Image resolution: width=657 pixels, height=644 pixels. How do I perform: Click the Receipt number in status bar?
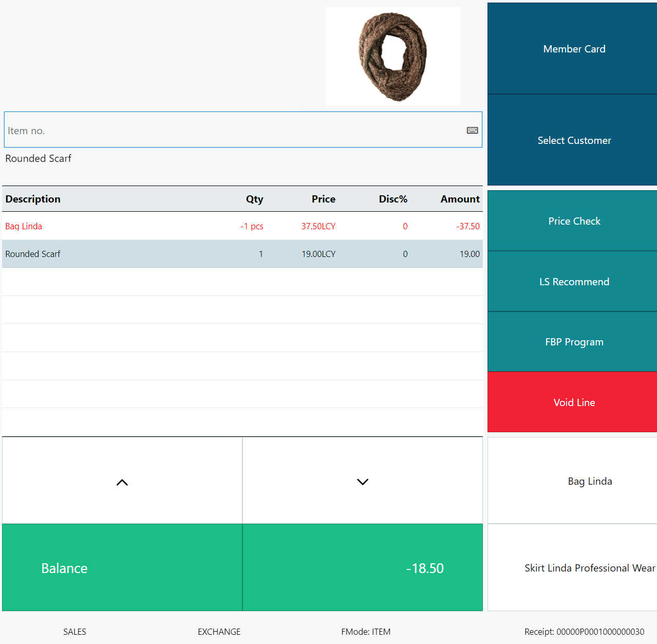click(x=584, y=632)
